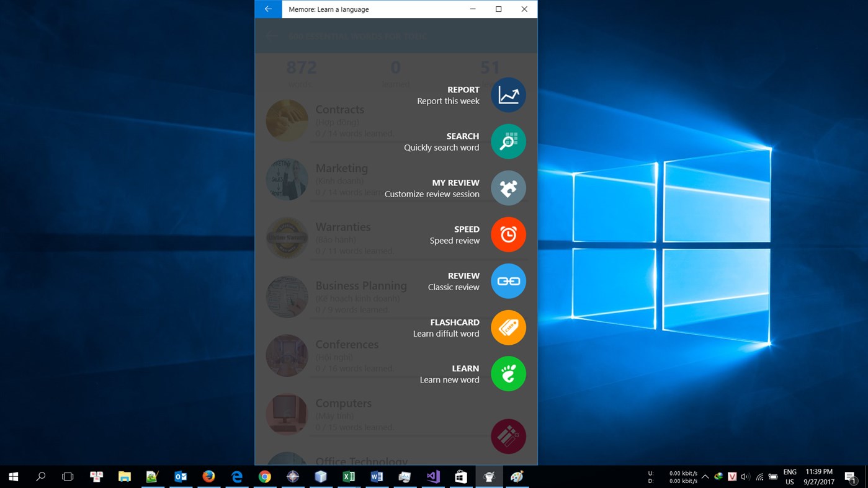Open the Wi-Fi network tray icon

point(759,477)
